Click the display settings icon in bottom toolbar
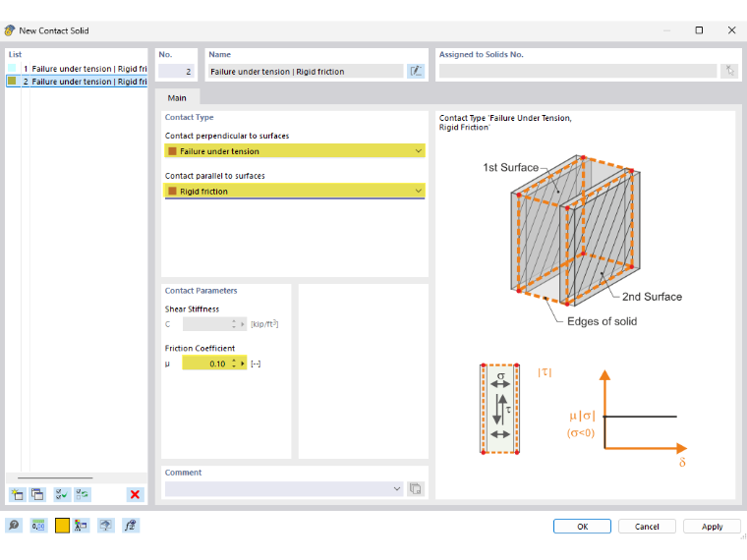This screenshot has height=560, width=747. 106,526
